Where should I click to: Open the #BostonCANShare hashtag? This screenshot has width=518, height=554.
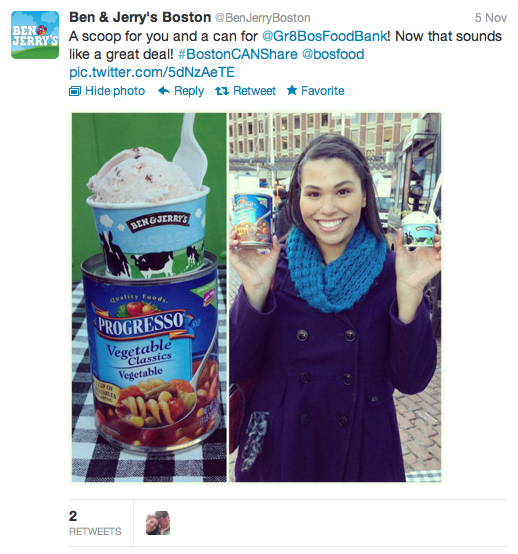238,54
